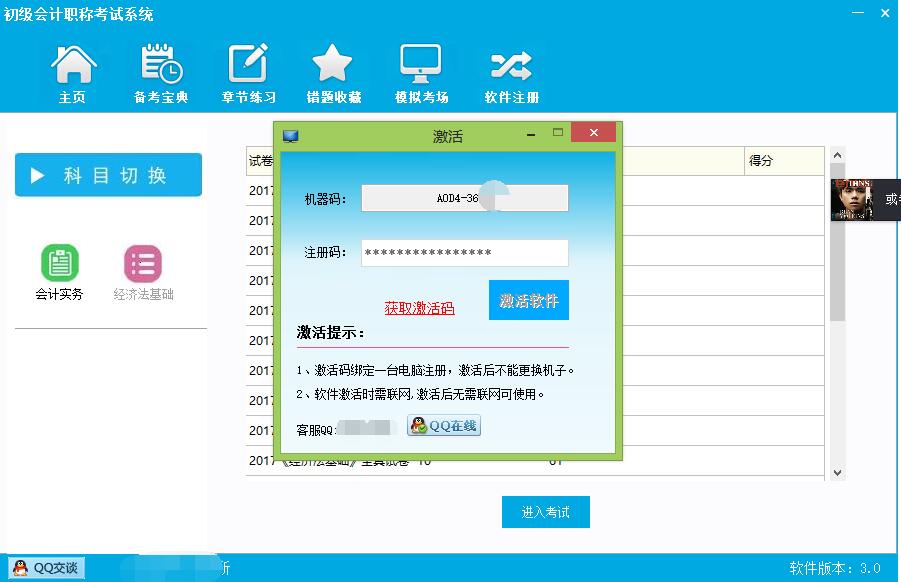
Task: Open 模拟考场 monitor icon
Action: point(421,66)
